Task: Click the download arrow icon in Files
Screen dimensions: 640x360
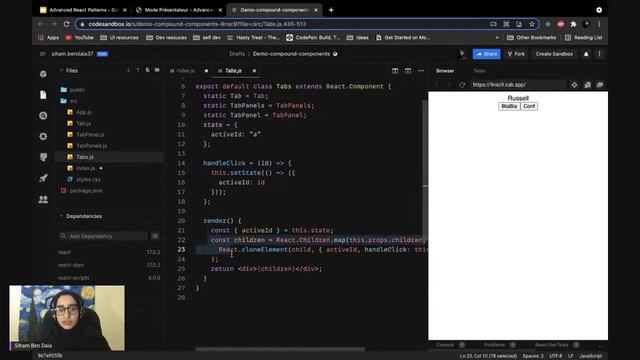Action: point(128,70)
